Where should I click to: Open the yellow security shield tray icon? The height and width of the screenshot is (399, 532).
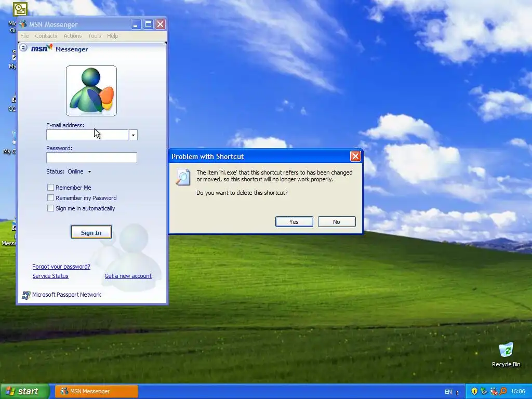coord(474,391)
